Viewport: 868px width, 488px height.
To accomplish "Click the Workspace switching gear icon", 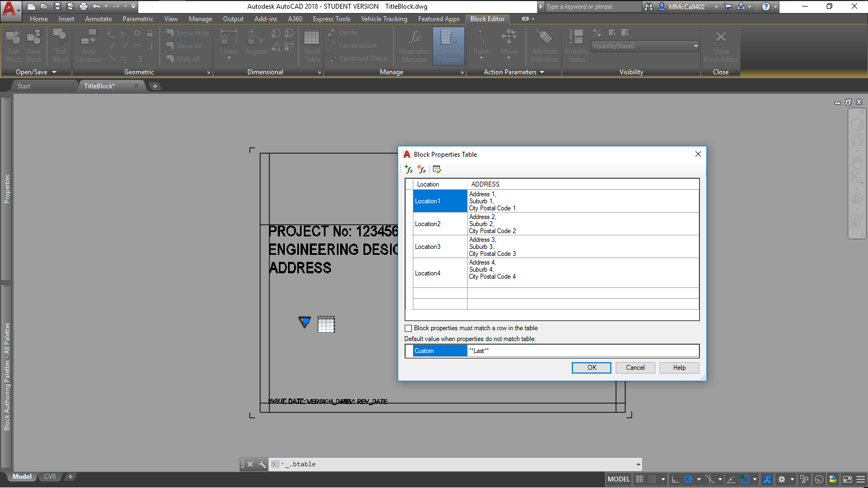I will tap(782, 479).
